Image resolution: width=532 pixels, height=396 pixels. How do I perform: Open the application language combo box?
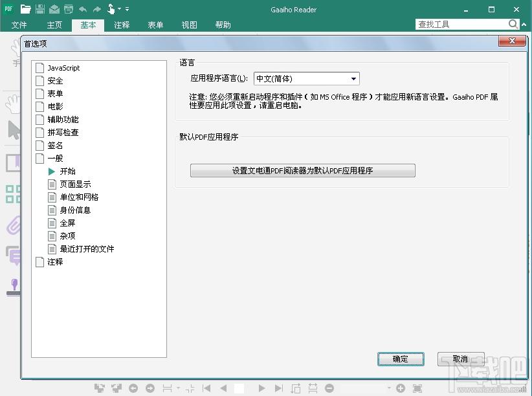306,79
